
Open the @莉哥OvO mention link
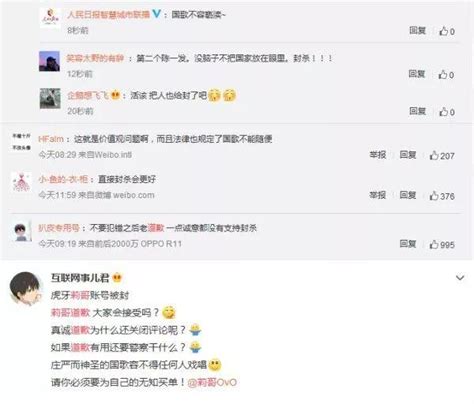click(212, 382)
